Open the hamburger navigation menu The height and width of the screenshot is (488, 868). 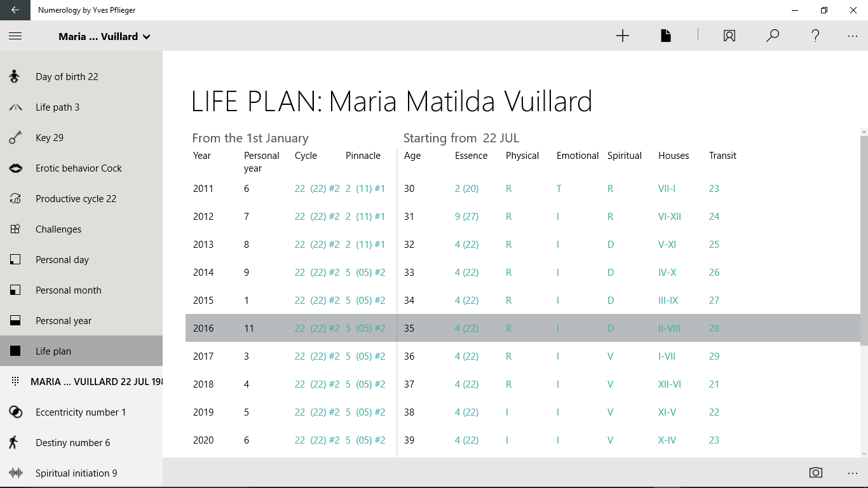coord(15,36)
